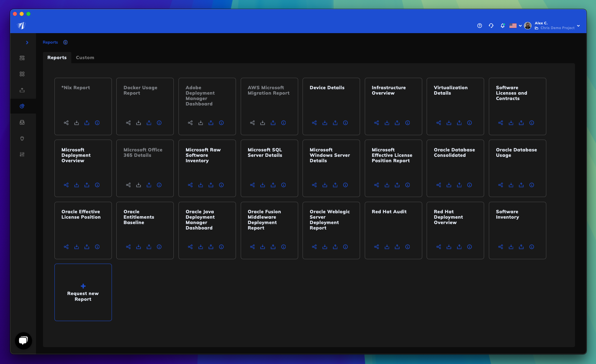The height and width of the screenshot is (364, 596).
Task: Click the plug integrations icon in sidebar
Action: (22, 139)
